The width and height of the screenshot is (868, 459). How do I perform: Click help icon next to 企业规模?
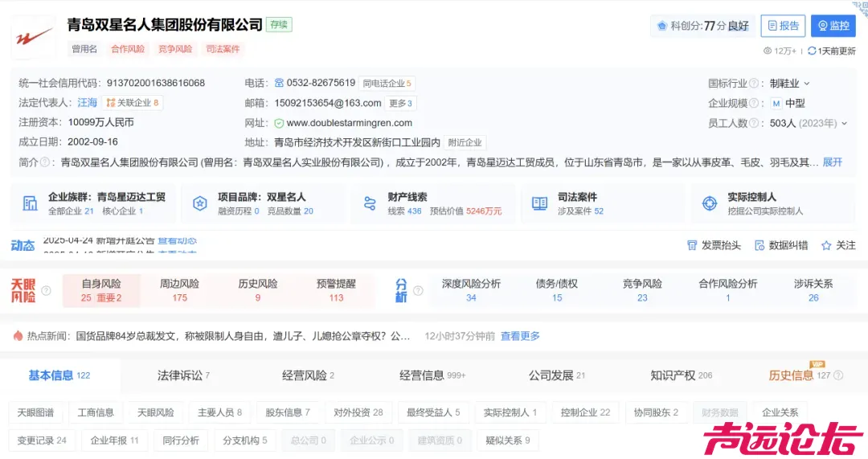(753, 103)
